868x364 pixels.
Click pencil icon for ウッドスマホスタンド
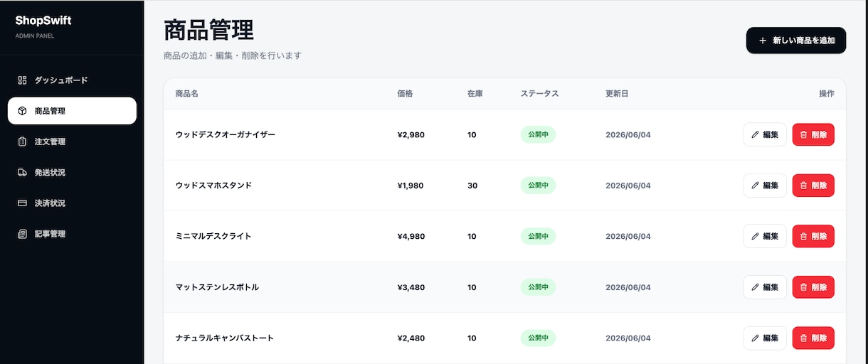click(x=756, y=186)
